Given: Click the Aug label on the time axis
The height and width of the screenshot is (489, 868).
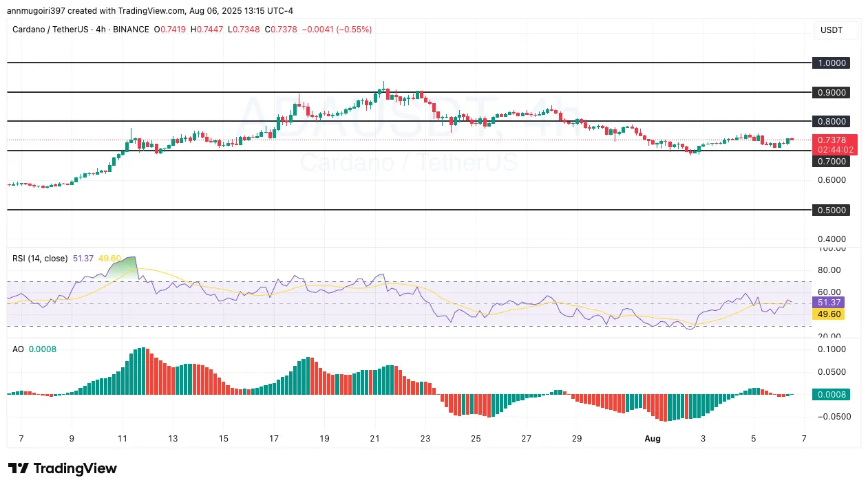Looking at the screenshot, I should coord(652,438).
